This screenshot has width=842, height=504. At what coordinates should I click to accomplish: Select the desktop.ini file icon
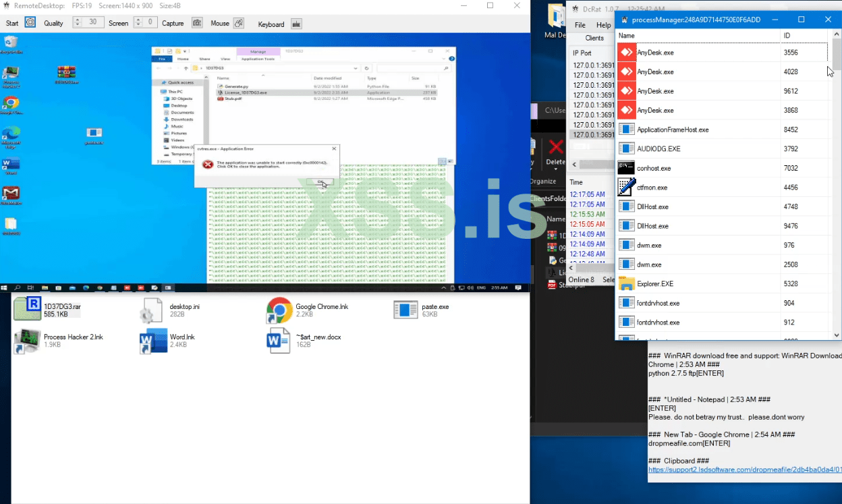(x=151, y=311)
